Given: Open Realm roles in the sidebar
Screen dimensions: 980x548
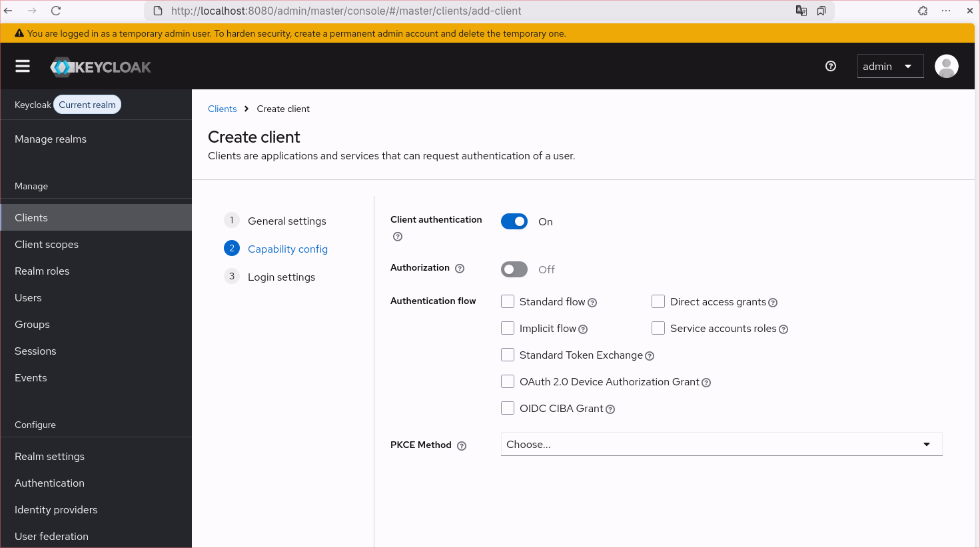Looking at the screenshot, I should point(96,271).
